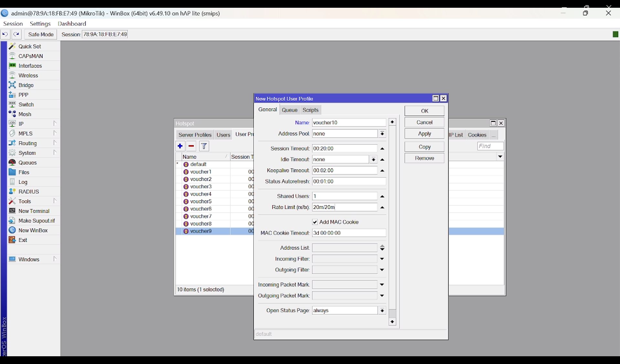Open the Settings menu
Screen dimensions: 620x364
[x=40, y=24]
